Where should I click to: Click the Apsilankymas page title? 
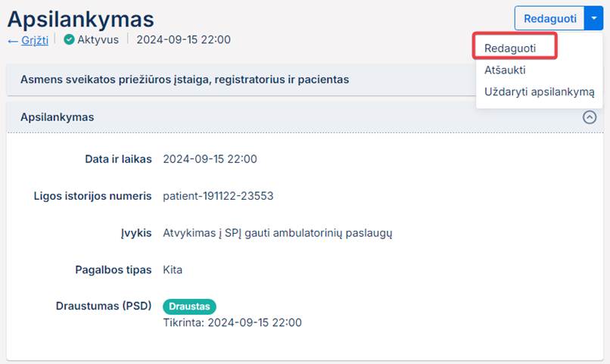[x=80, y=18]
